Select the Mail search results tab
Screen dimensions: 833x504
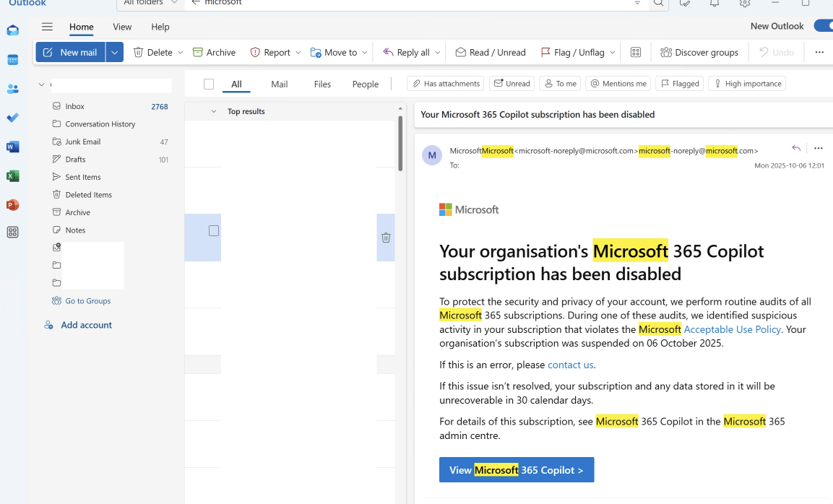point(280,84)
